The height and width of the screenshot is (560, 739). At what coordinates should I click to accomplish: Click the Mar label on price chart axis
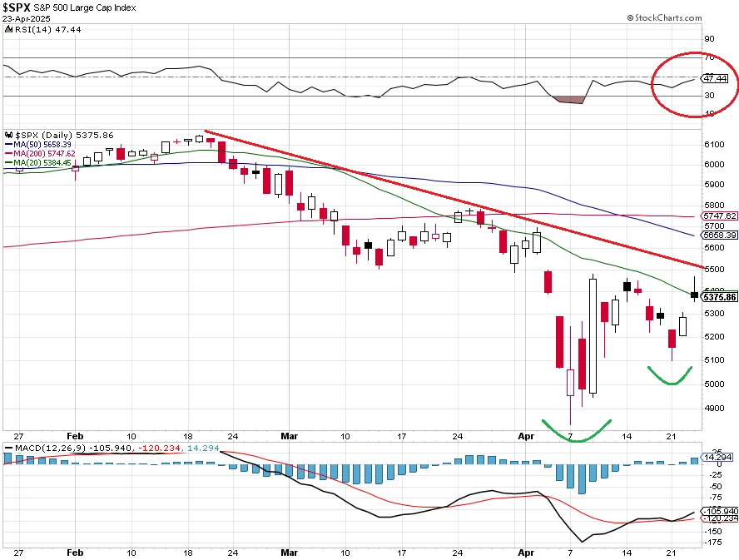(289, 436)
